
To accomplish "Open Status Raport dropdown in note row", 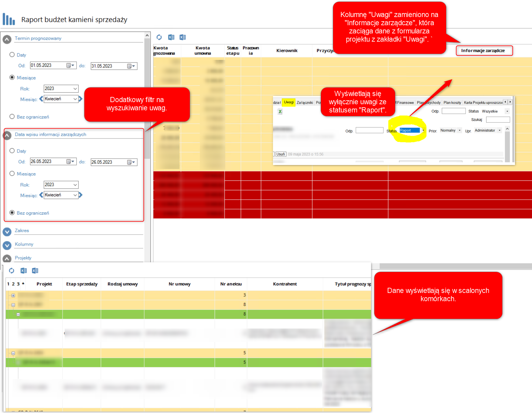I will point(423,130).
